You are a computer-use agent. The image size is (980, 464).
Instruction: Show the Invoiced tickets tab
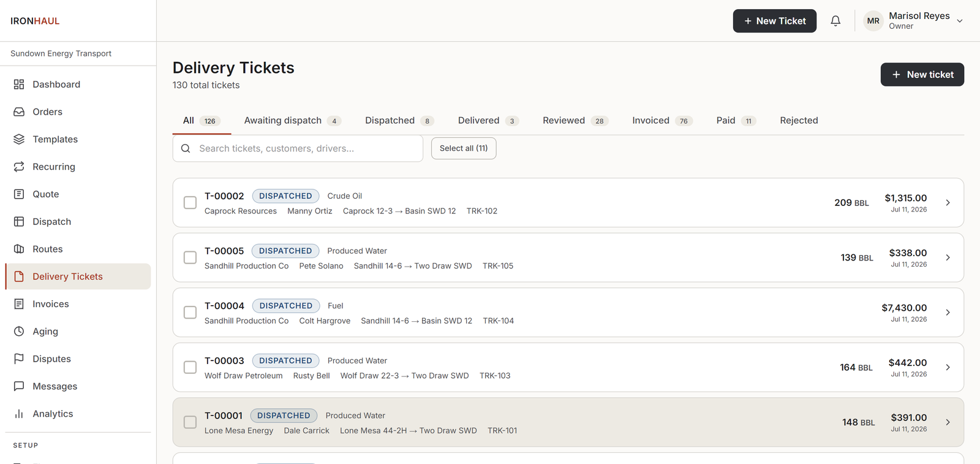[x=662, y=121]
